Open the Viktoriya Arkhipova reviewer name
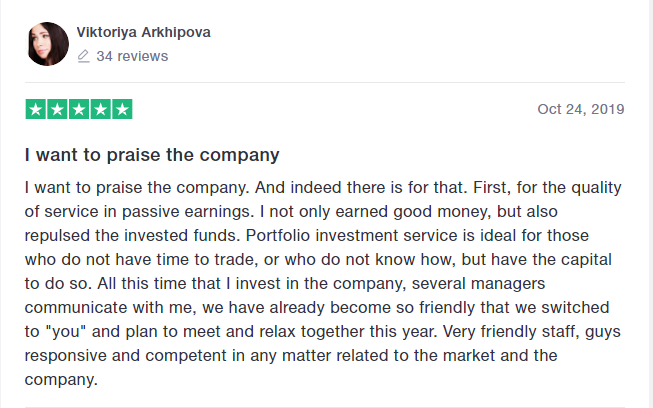This screenshot has height=408, width=653. tap(144, 32)
